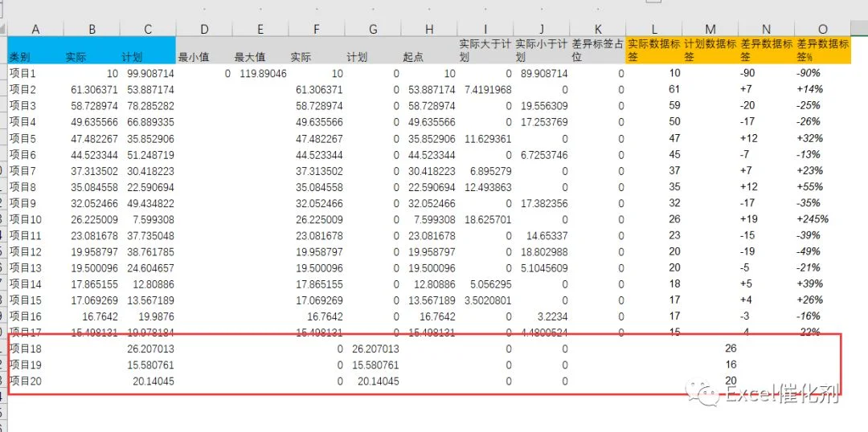
Task: Click the 起点 header cell
Action: [429, 51]
